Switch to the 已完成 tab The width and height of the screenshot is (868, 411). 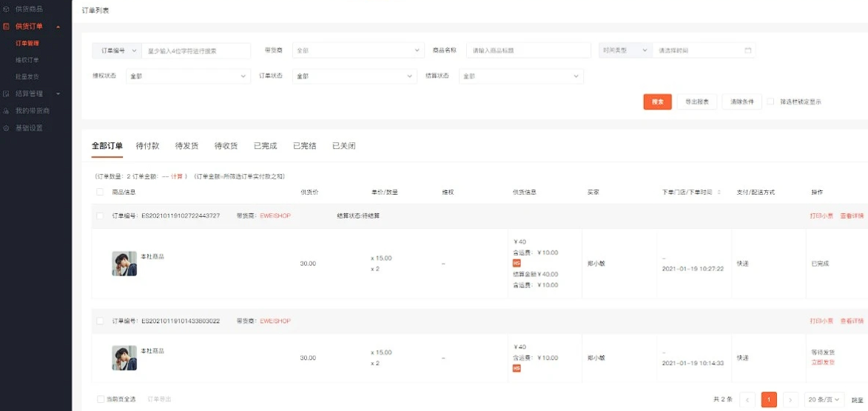265,146
